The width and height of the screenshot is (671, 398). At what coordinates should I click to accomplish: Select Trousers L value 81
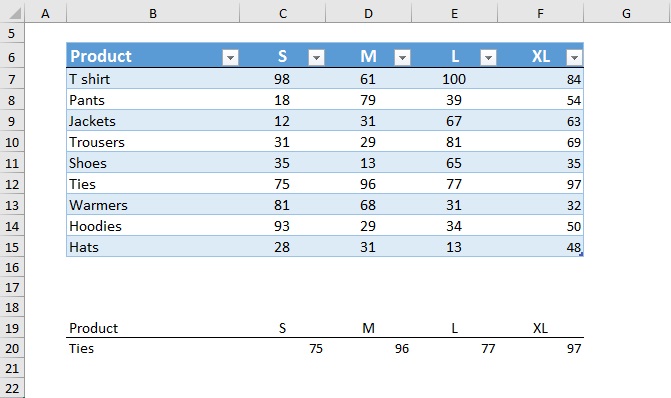pos(454,142)
